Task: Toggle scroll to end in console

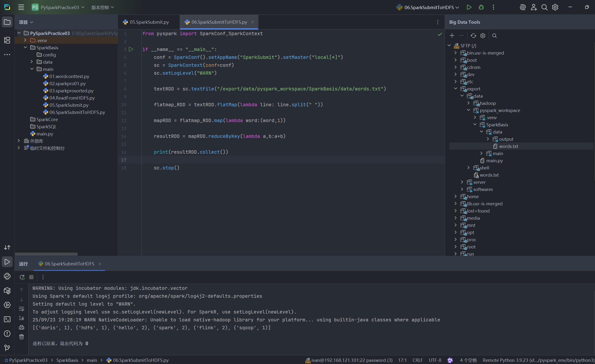Action: (x=22, y=318)
